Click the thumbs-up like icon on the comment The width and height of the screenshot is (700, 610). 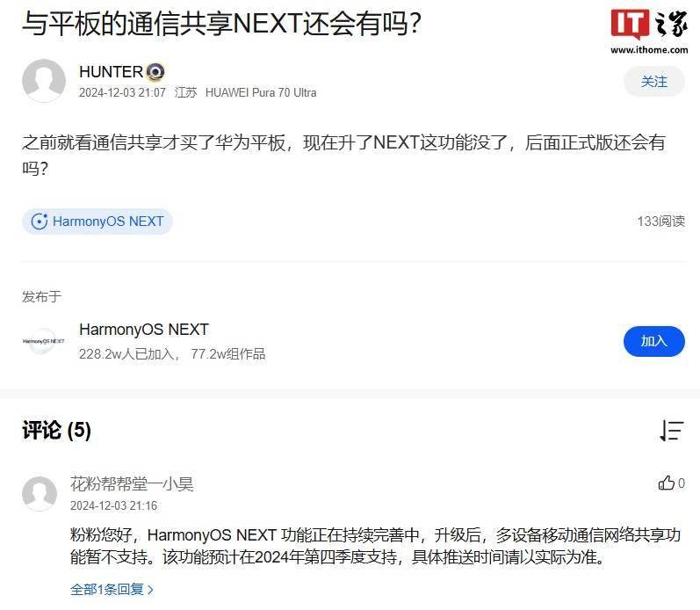coord(666,483)
